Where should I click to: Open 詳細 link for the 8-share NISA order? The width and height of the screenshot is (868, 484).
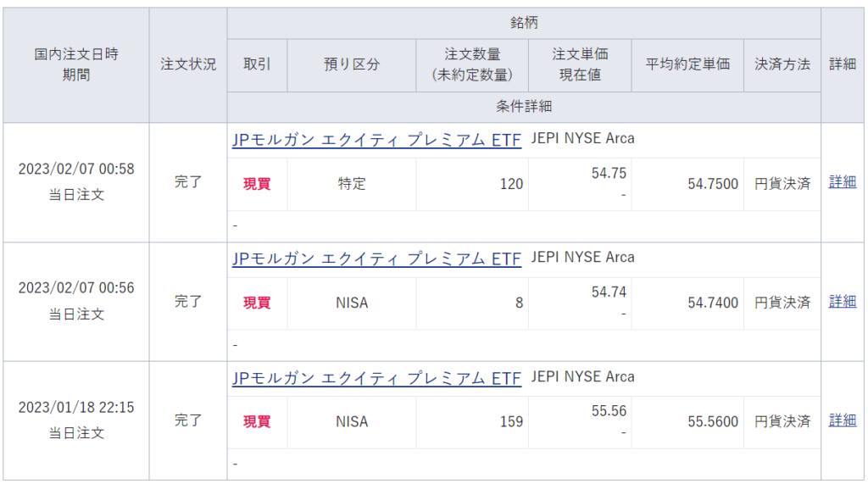(x=842, y=302)
